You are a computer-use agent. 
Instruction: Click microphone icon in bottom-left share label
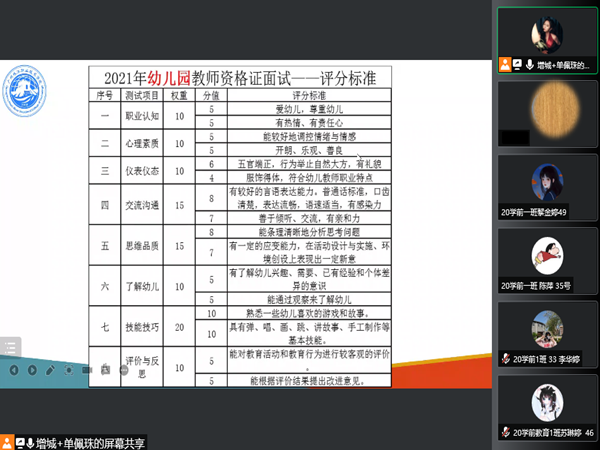click(x=29, y=441)
